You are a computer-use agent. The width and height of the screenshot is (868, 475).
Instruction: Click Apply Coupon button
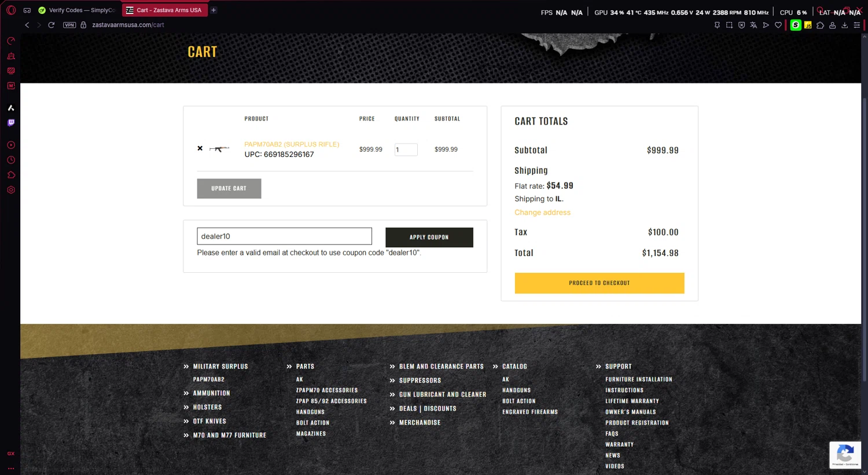pyautogui.click(x=429, y=237)
